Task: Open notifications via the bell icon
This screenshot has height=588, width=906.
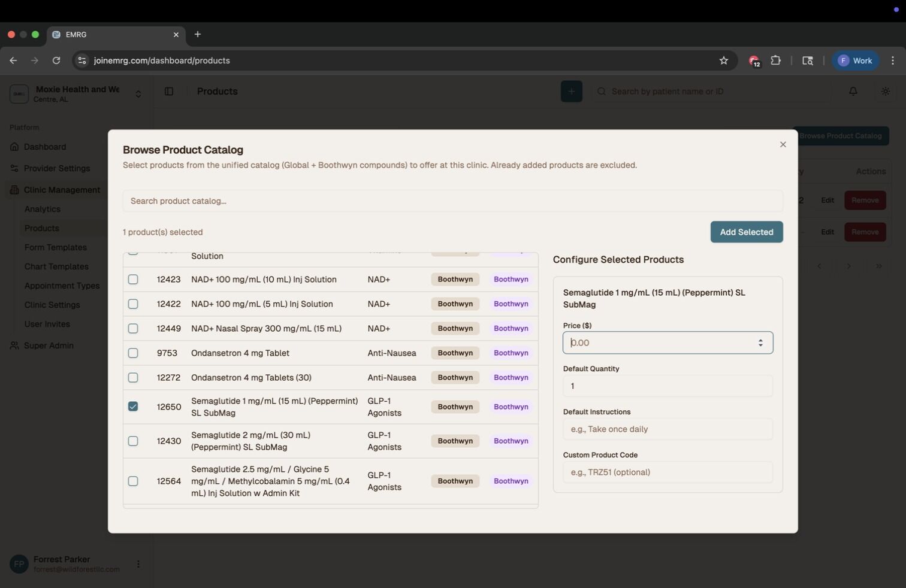Action: (x=853, y=91)
